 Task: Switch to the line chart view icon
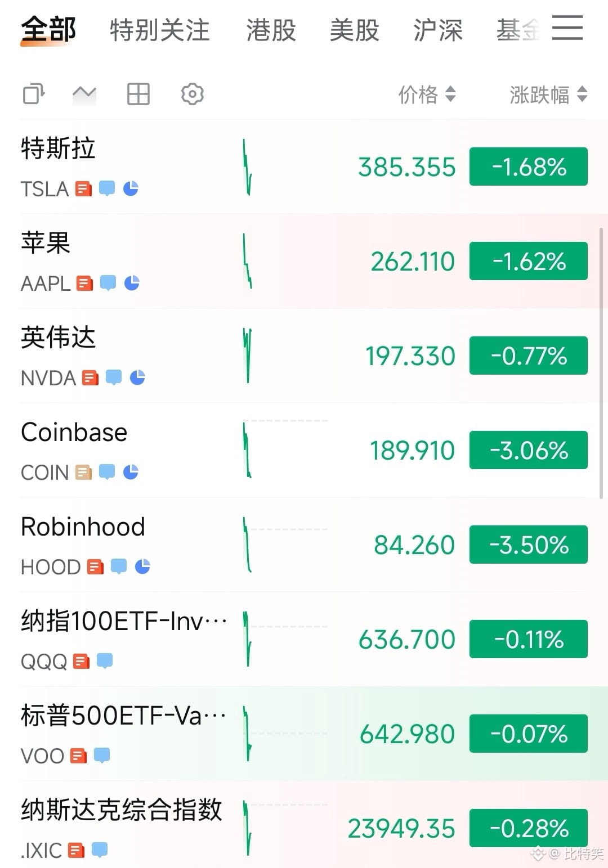tap(84, 94)
